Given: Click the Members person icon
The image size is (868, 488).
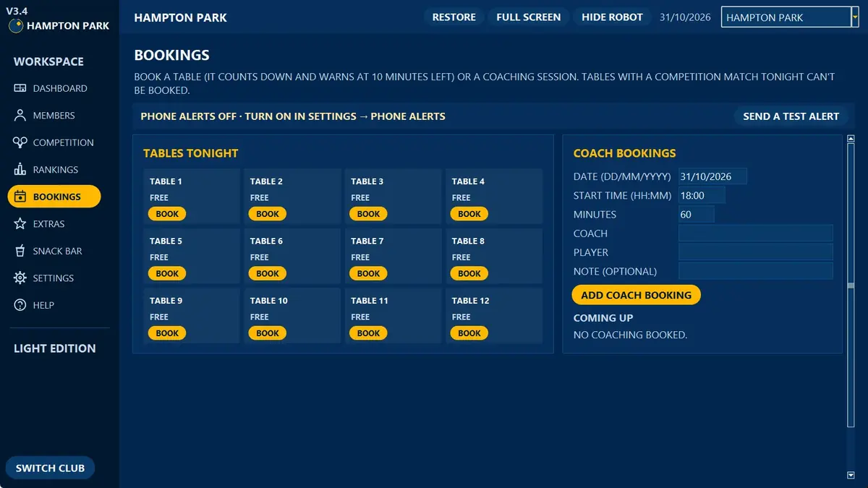Looking at the screenshot, I should tap(20, 116).
